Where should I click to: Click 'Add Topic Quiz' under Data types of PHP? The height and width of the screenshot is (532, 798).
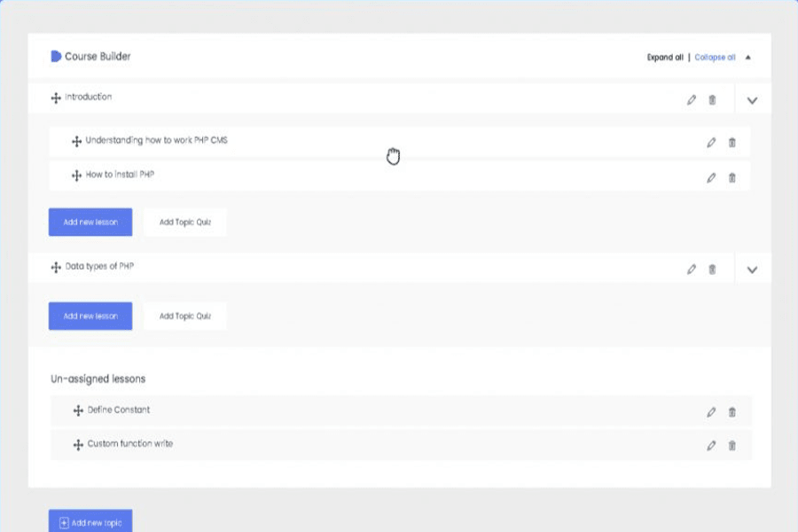click(x=184, y=316)
